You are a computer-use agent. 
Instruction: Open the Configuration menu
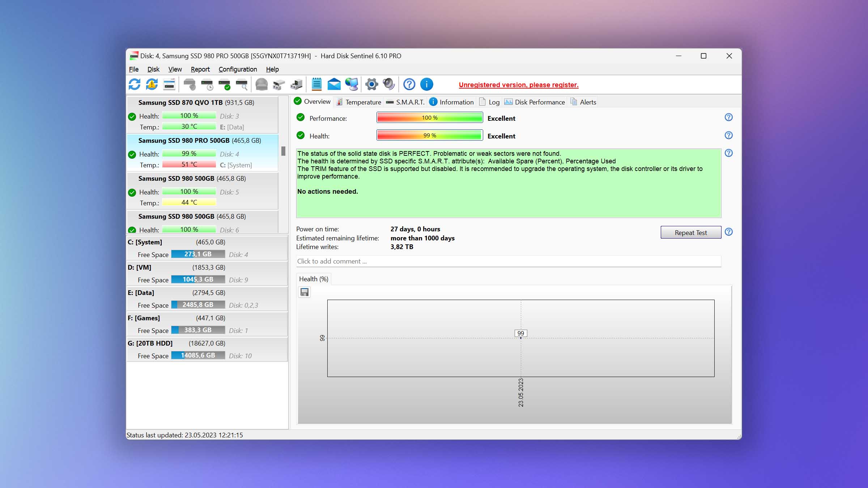tap(238, 69)
